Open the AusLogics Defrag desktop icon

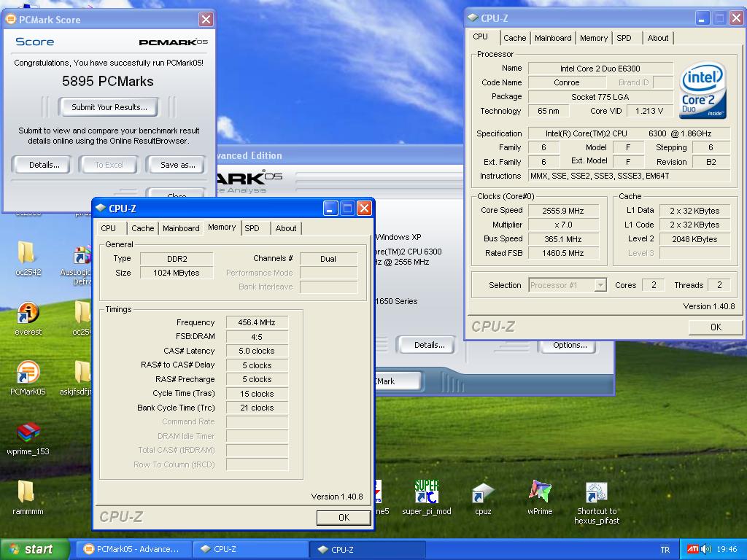point(82,254)
